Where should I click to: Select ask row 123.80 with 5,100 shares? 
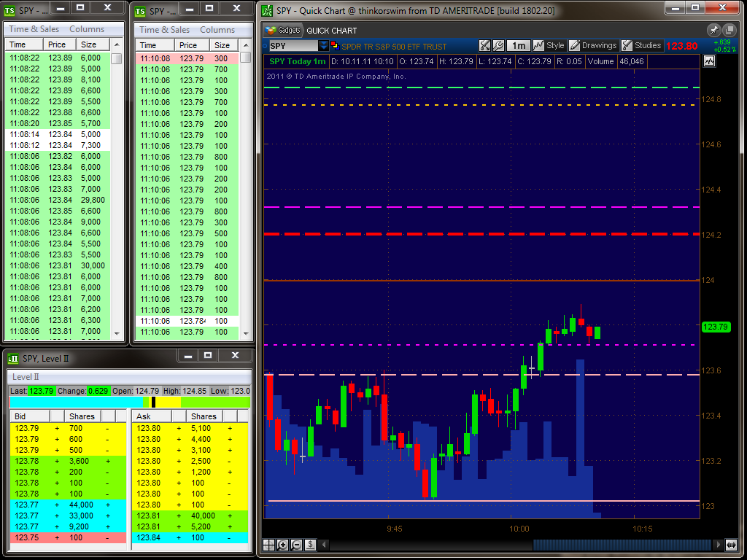click(x=190, y=428)
